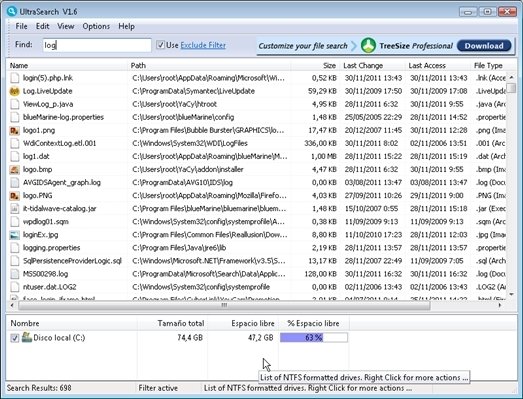Sort results by Size column header

[x=315, y=65]
